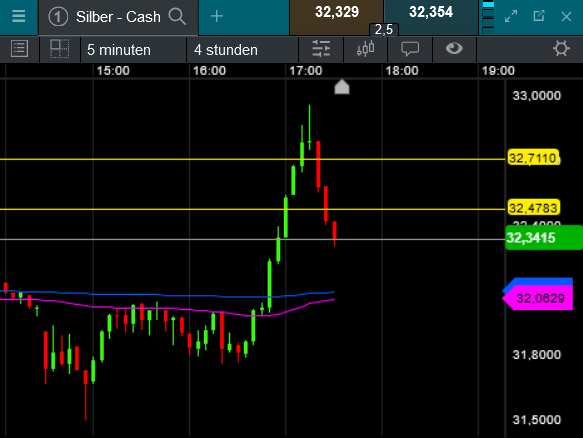Select the 32,7110 yellow price line label
Image resolution: width=583 pixels, height=438 pixels.
(x=533, y=158)
